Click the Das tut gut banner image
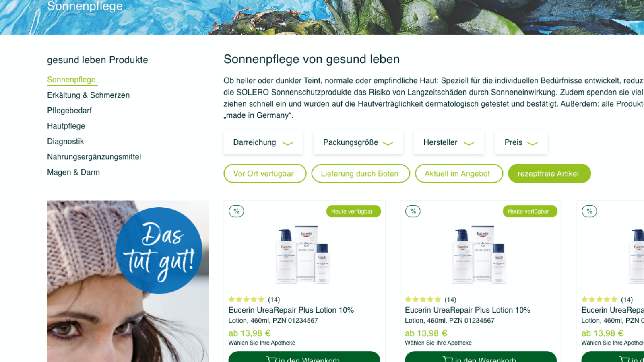This screenshot has width=644, height=362. (128, 281)
